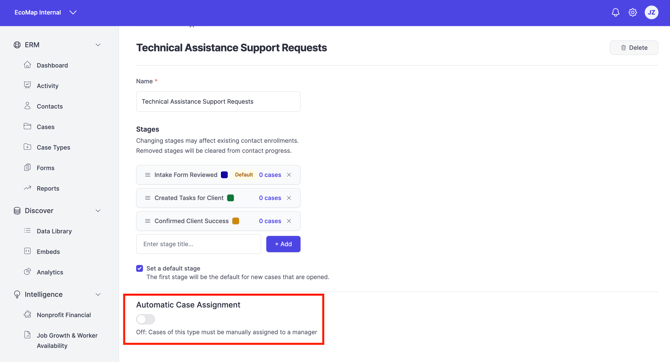Collapse the Discover section chevron

(x=98, y=211)
